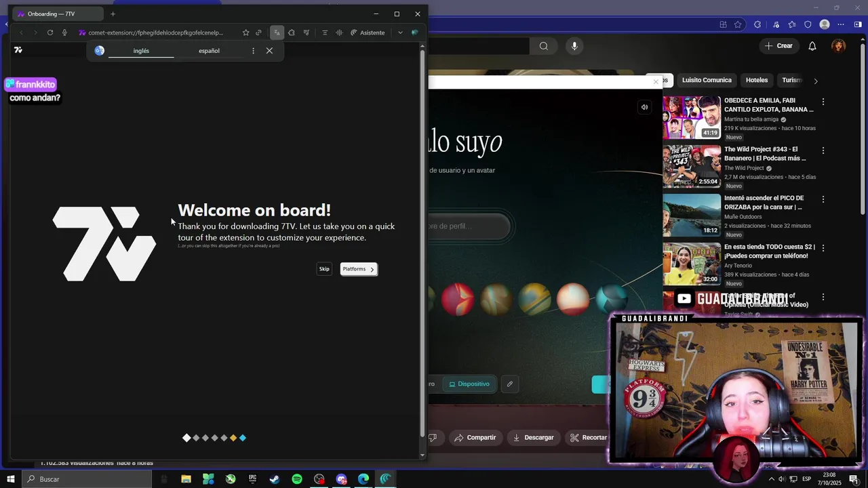
Task: Click the pencil edit icon in overlay
Action: tap(510, 384)
